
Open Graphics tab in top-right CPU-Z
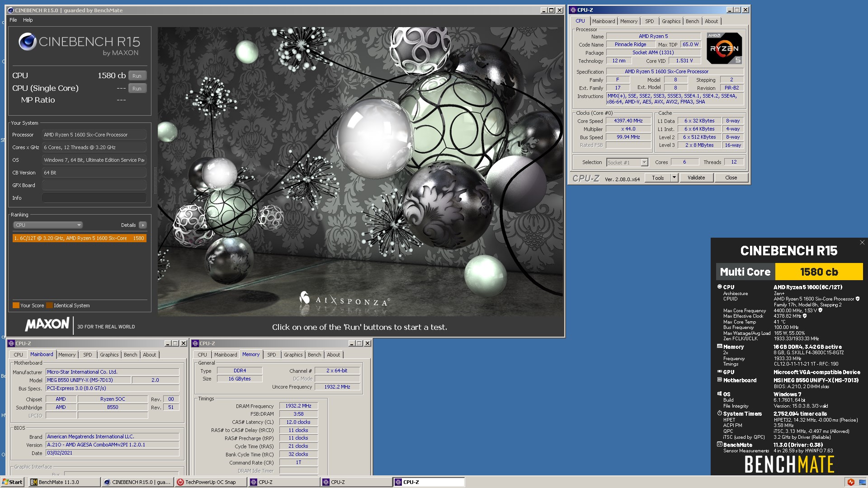click(x=671, y=21)
